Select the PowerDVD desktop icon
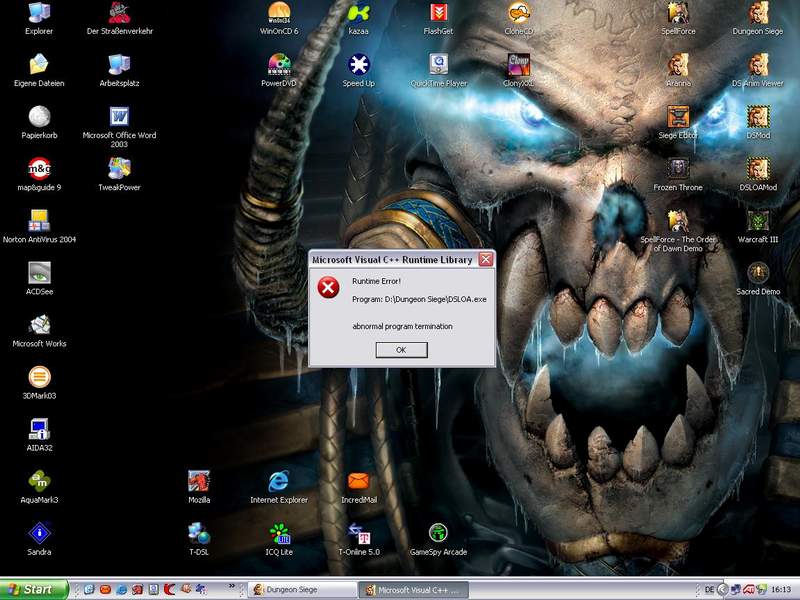Image resolution: width=800 pixels, height=600 pixels. [x=279, y=65]
